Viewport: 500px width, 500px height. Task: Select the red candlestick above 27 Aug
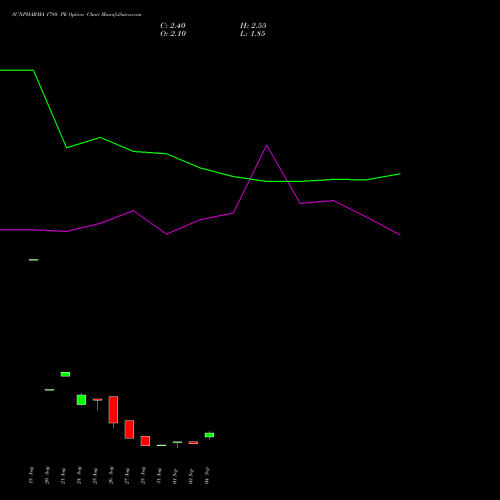point(129,429)
